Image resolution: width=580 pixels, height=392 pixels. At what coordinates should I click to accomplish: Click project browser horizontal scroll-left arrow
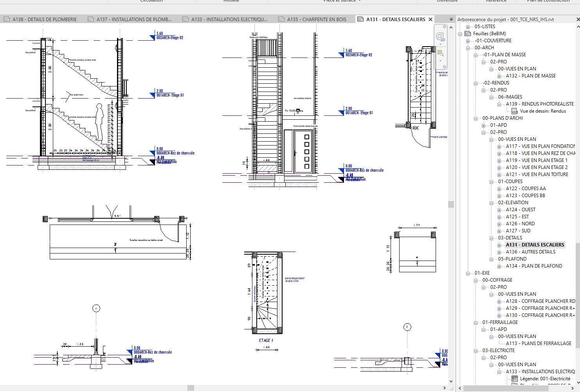[x=460, y=388]
